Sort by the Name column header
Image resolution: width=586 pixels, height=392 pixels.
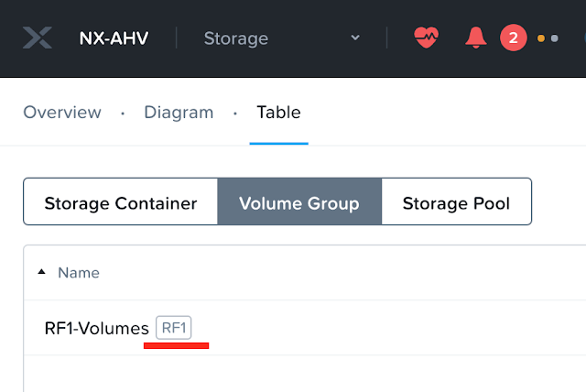[79, 273]
